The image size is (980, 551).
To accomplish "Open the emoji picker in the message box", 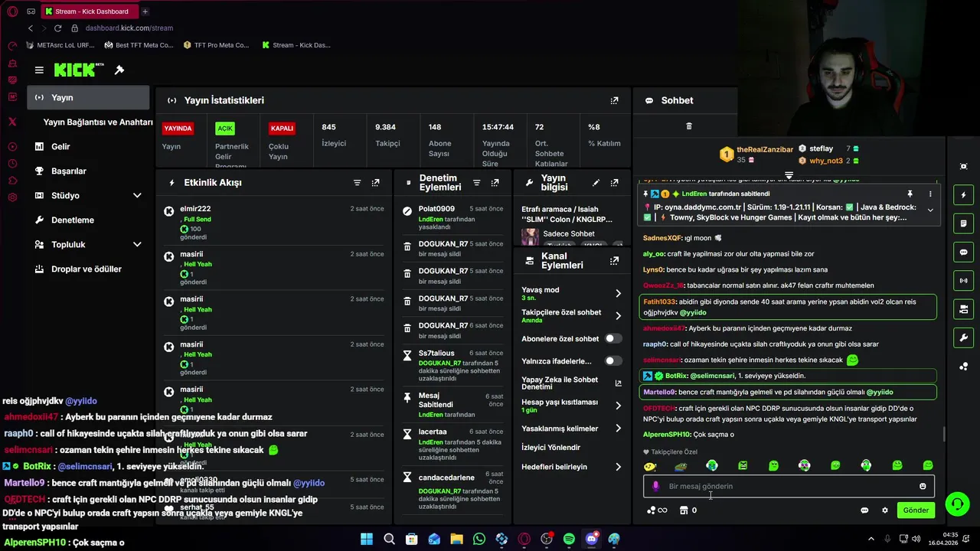I will click(x=923, y=486).
